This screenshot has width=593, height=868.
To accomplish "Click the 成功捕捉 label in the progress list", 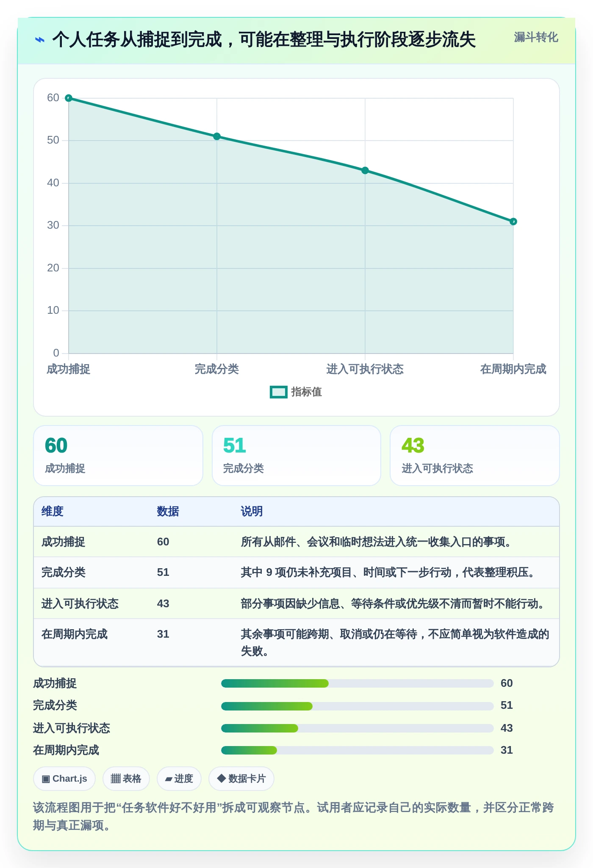I will (x=55, y=683).
